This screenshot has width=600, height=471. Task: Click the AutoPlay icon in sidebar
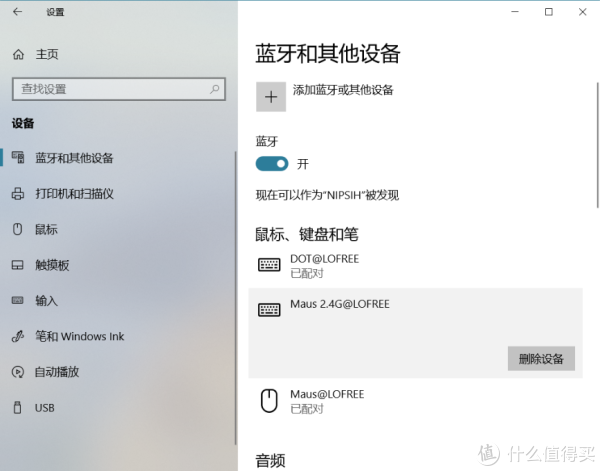pos(18,372)
